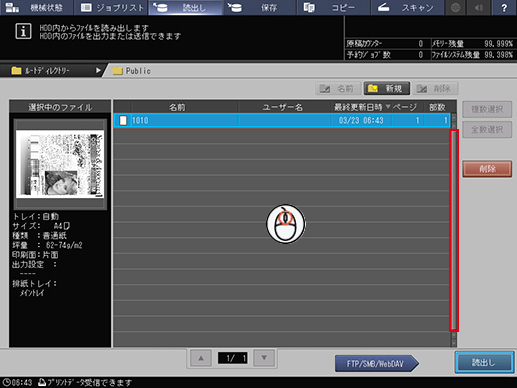Click the printer status icon in status bar
517x388 pixels.
pos(42,382)
